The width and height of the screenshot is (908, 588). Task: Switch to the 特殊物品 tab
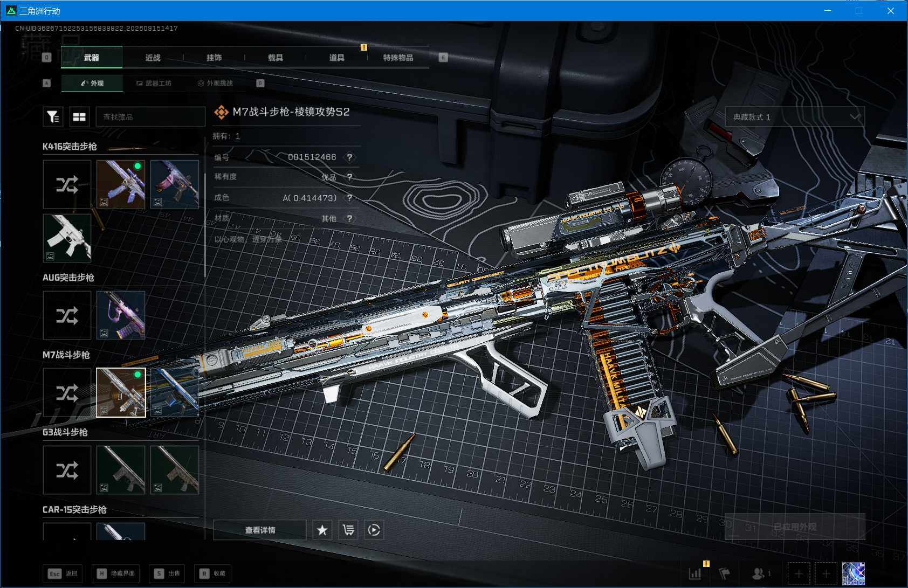[x=398, y=58]
